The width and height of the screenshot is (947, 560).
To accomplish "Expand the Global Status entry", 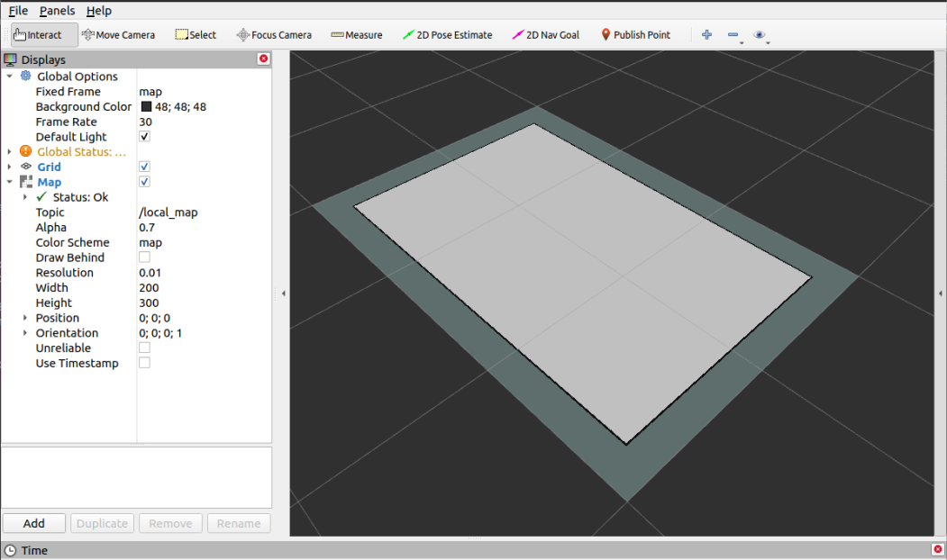I will click(x=10, y=151).
